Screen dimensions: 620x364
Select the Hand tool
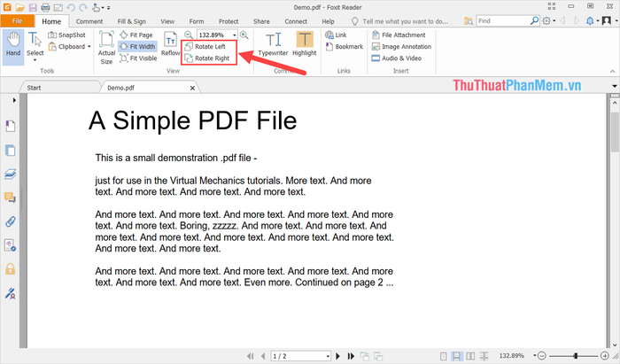click(13, 47)
